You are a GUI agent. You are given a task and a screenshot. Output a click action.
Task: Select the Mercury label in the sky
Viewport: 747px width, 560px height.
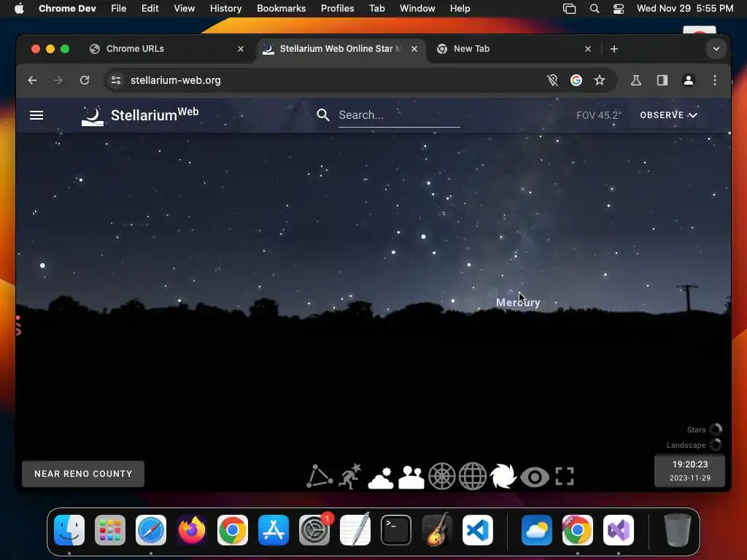[x=518, y=303]
